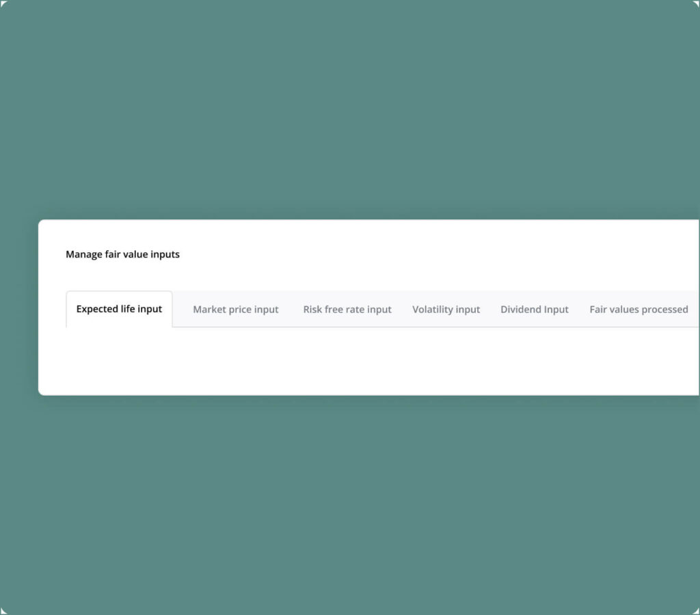Click the Manage fair value inputs heading

click(122, 254)
